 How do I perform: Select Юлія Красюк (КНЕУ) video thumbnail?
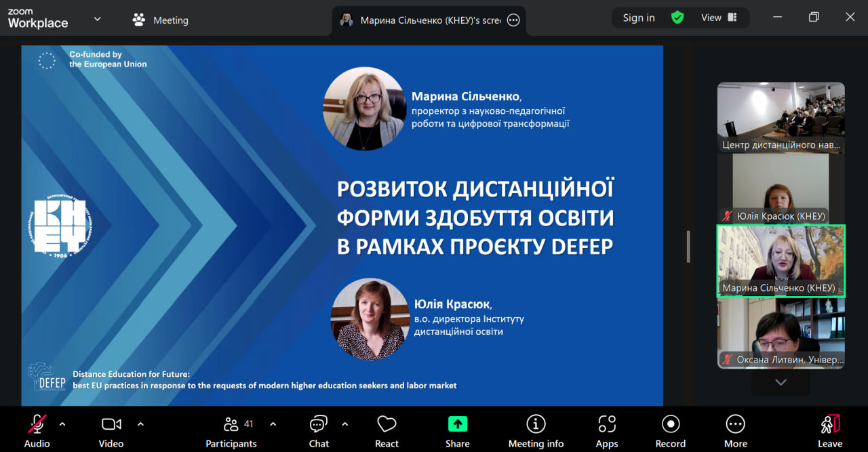(x=781, y=188)
